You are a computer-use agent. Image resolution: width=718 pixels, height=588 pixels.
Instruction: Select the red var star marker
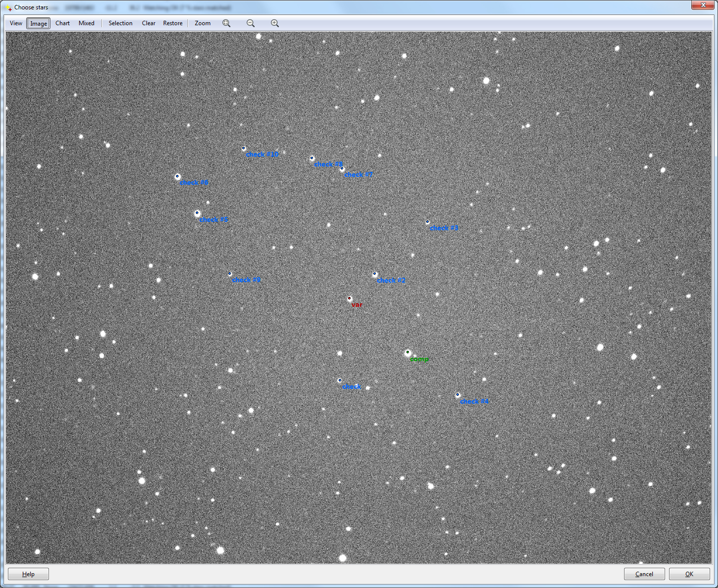tap(349, 298)
